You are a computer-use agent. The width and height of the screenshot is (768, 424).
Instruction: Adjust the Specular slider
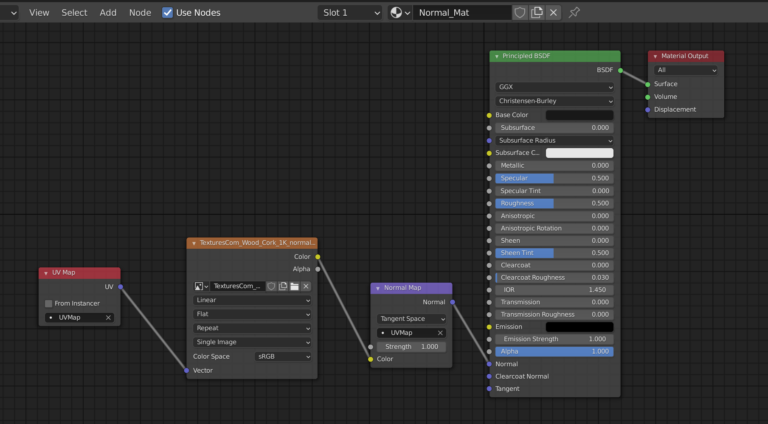pyautogui.click(x=554, y=178)
